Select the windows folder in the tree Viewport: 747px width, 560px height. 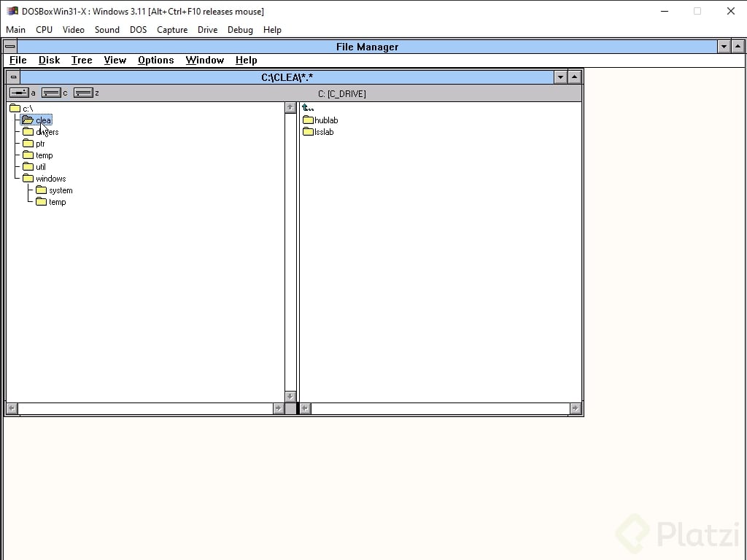tap(44, 179)
